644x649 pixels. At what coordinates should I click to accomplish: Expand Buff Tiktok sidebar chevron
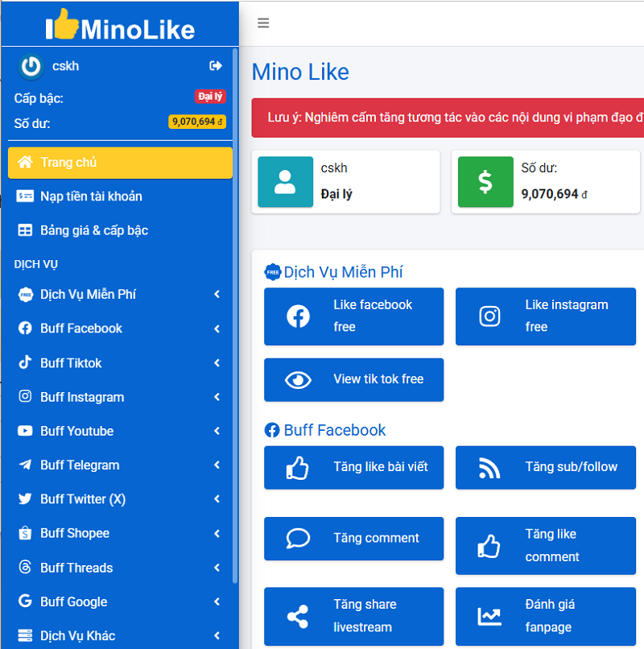point(217,362)
